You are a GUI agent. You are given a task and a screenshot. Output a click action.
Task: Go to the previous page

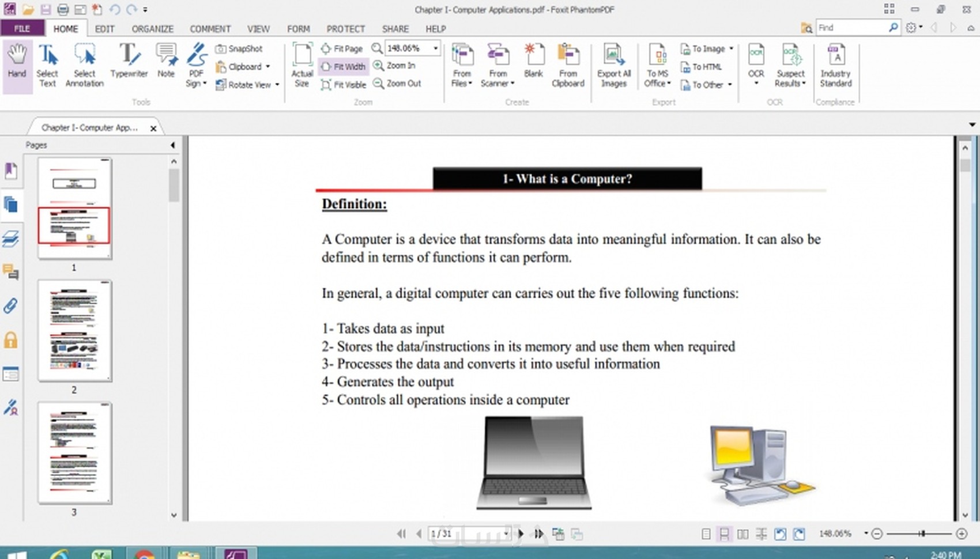coord(419,534)
